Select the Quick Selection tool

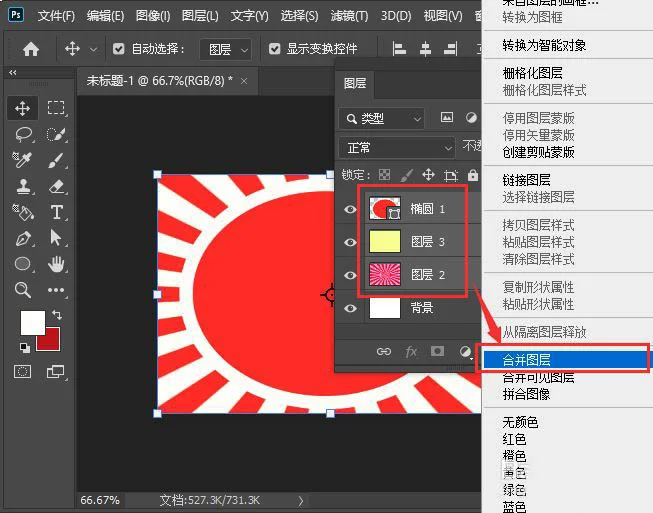pos(56,134)
